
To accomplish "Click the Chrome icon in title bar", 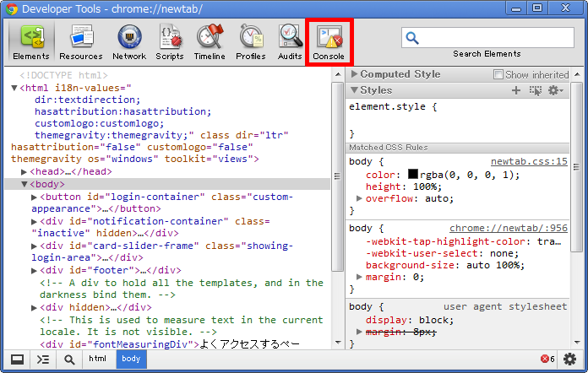I will coord(12,8).
